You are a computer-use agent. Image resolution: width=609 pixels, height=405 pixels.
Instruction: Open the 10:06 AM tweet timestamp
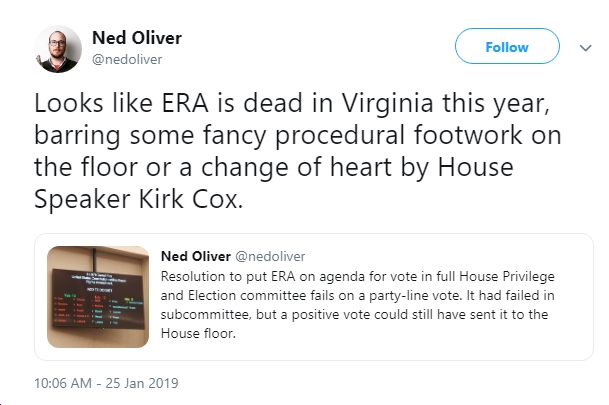pyautogui.click(x=63, y=383)
